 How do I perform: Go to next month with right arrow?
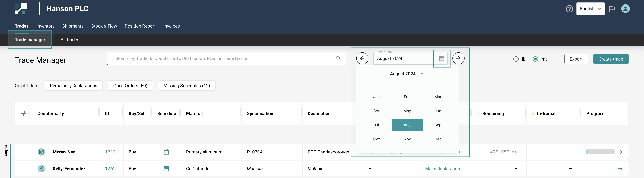(x=458, y=58)
